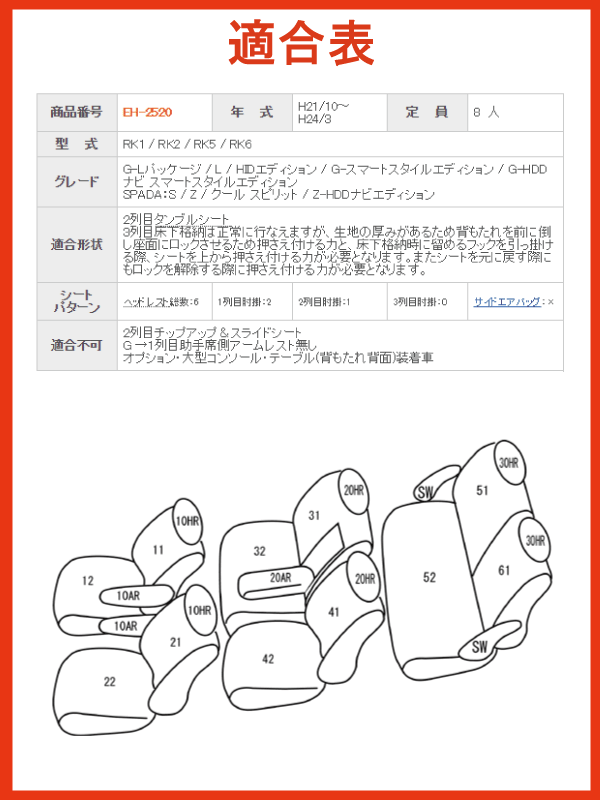The image size is (600, 800).
Task: Select the 20AR armrest part
Action: pos(280,578)
